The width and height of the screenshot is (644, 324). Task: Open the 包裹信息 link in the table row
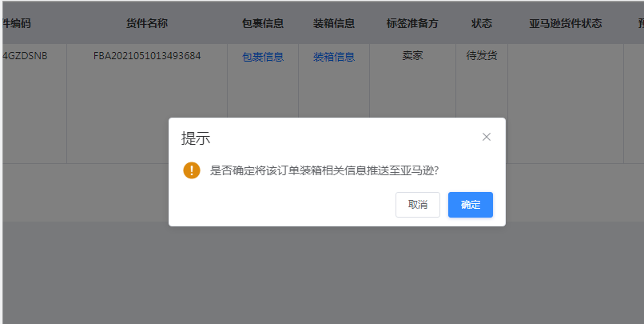tap(263, 57)
